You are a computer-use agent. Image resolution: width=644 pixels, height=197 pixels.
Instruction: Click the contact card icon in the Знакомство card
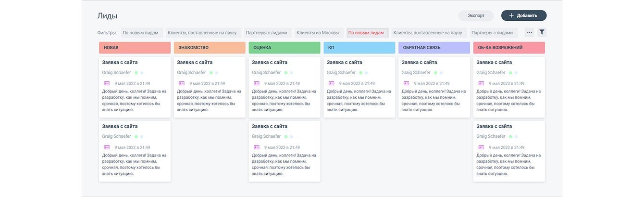click(x=182, y=83)
